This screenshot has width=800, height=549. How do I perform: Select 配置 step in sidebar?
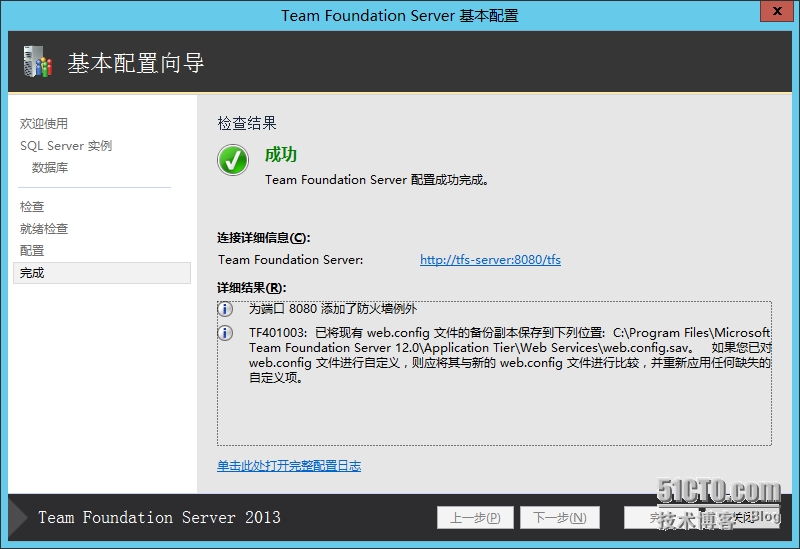[x=32, y=251]
